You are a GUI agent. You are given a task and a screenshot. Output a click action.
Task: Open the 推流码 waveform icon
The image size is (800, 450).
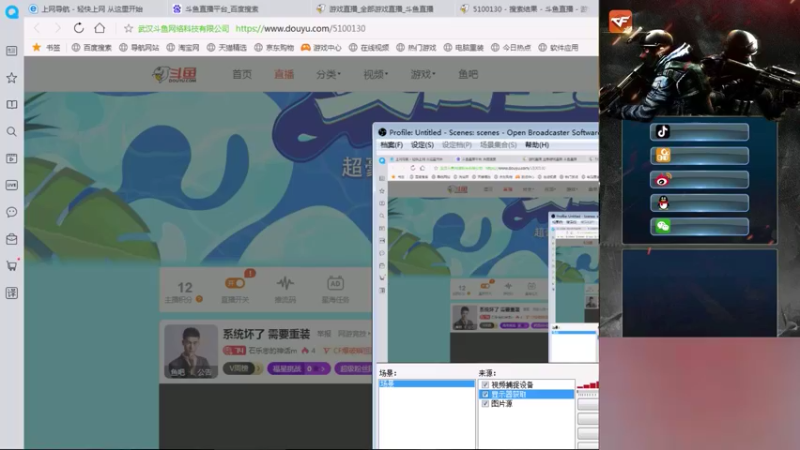point(285,283)
